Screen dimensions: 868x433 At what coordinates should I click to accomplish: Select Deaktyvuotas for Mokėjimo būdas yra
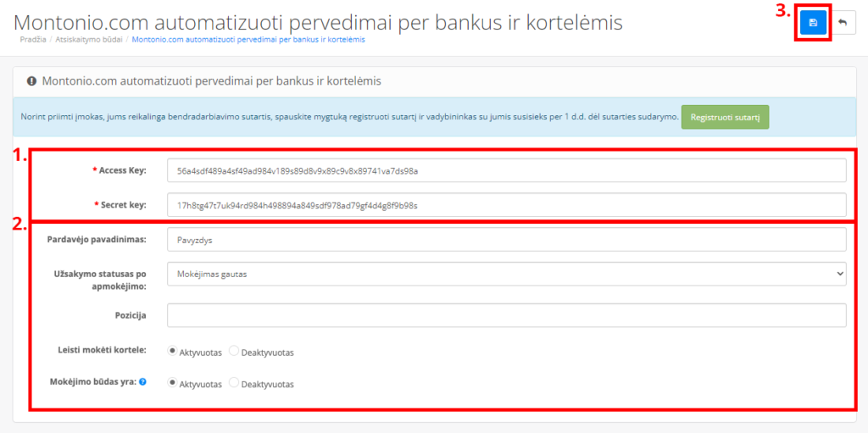pyautogui.click(x=234, y=382)
